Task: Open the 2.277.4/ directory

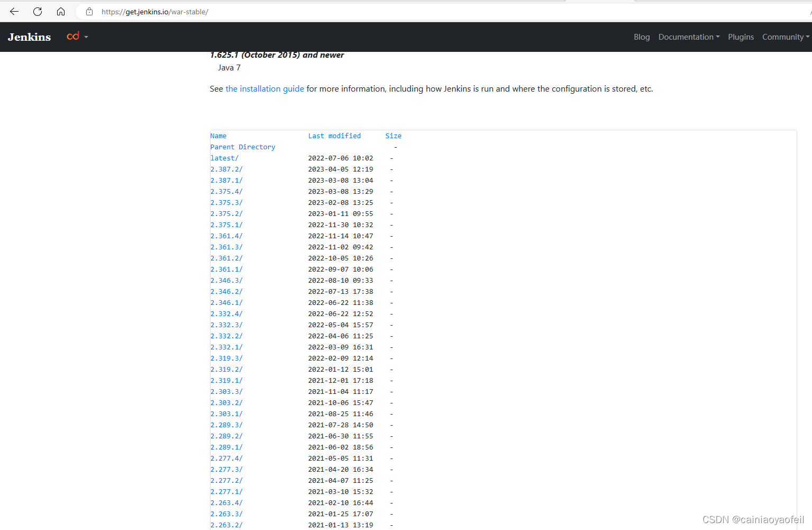Action: click(x=226, y=459)
